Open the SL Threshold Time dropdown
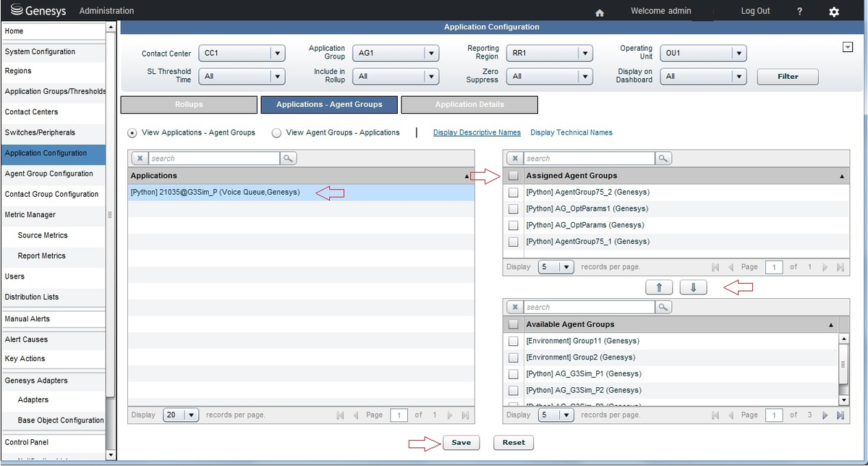The height and width of the screenshot is (466, 868). click(242, 77)
